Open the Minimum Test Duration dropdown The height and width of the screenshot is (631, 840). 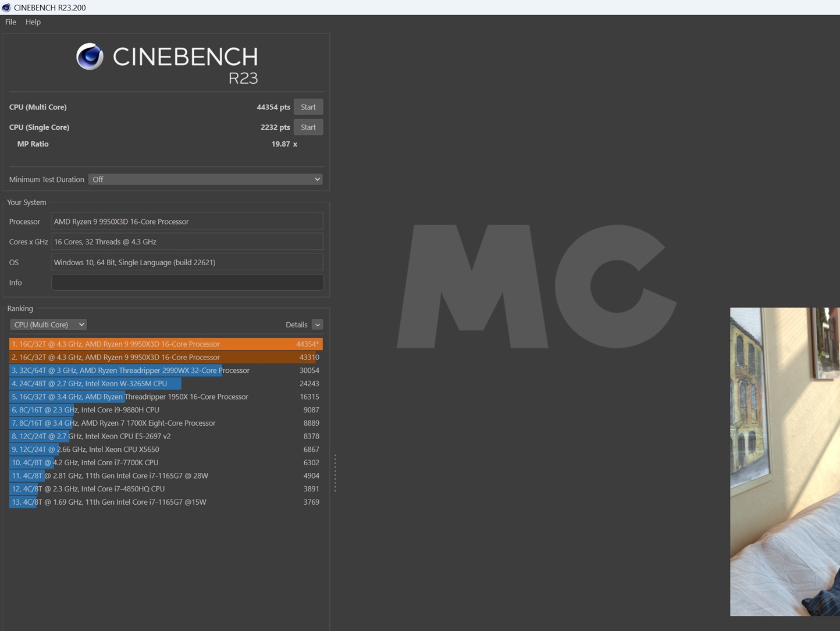(205, 180)
